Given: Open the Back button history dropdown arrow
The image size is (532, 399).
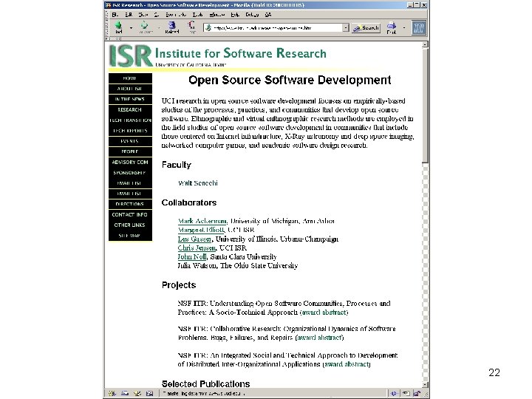Looking at the screenshot, I should pos(131,27).
